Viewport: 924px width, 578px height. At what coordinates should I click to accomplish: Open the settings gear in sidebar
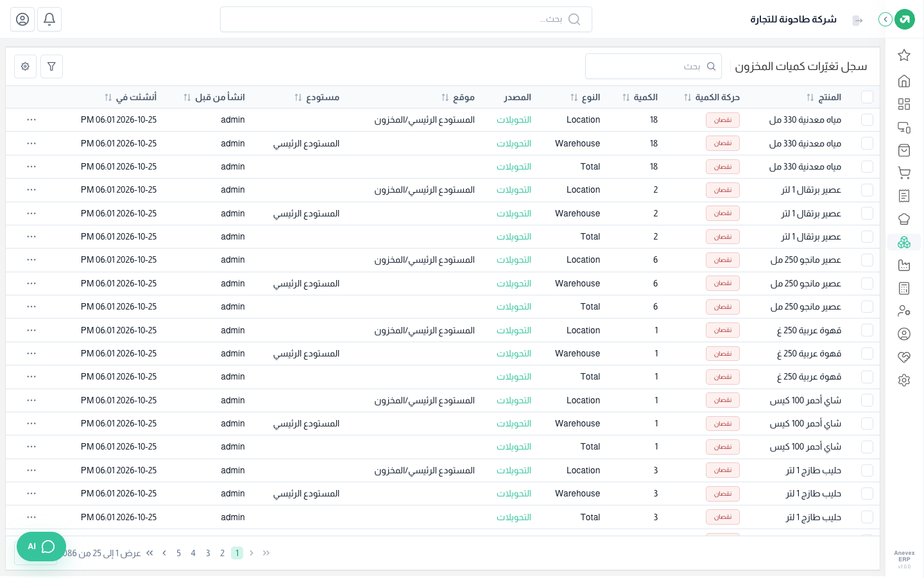904,380
